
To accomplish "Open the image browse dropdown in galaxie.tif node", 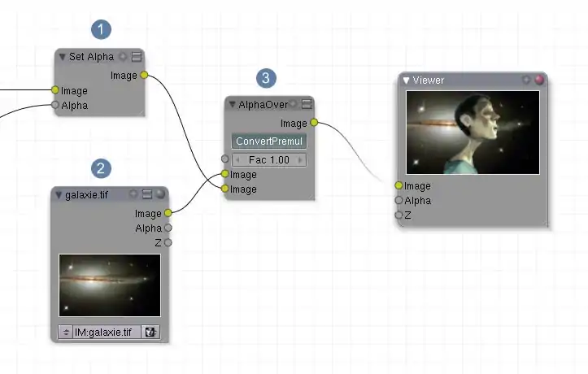I will (x=66, y=332).
